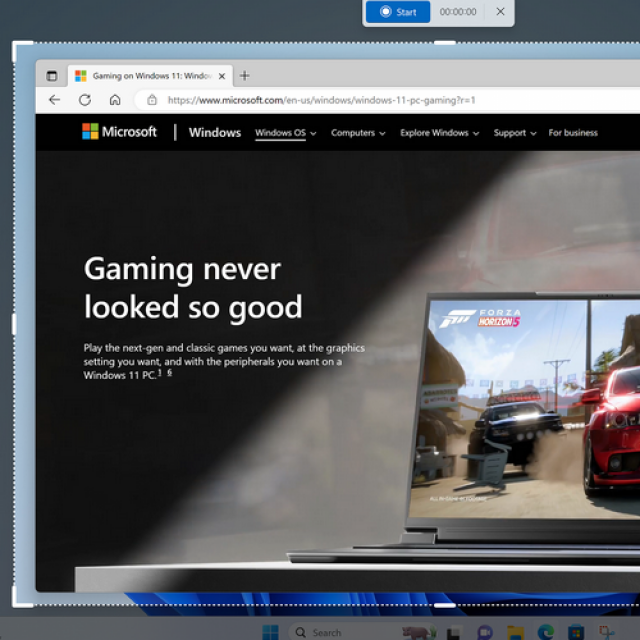Open Microsoft logo home link
The width and height of the screenshot is (640, 640).
click(x=119, y=132)
